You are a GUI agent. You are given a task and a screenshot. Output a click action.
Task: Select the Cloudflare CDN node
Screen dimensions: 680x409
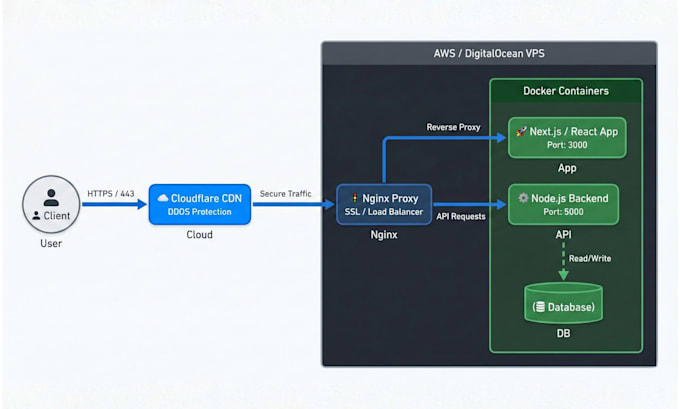click(199, 204)
